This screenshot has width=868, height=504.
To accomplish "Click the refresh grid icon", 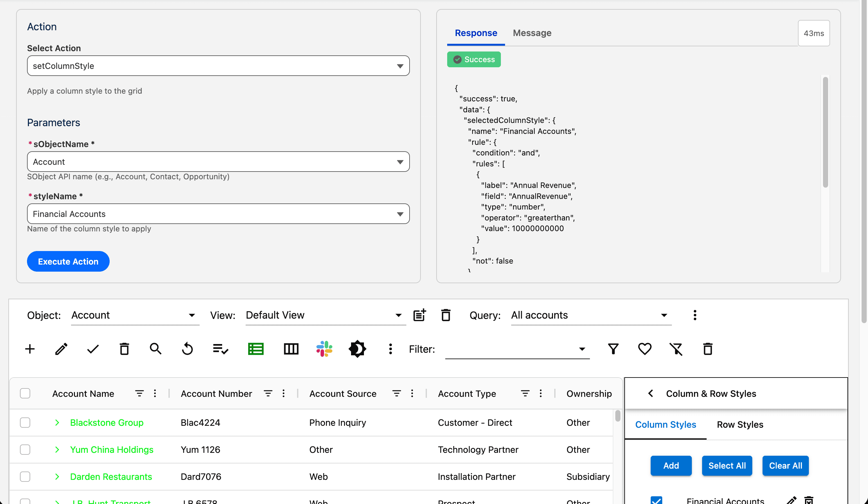I will [x=187, y=349].
